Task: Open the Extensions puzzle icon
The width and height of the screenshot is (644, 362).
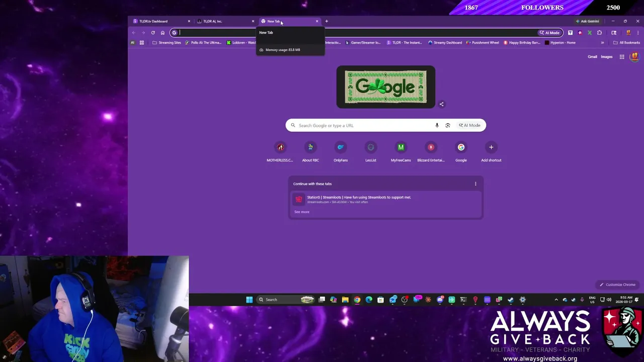Action: 599,33
